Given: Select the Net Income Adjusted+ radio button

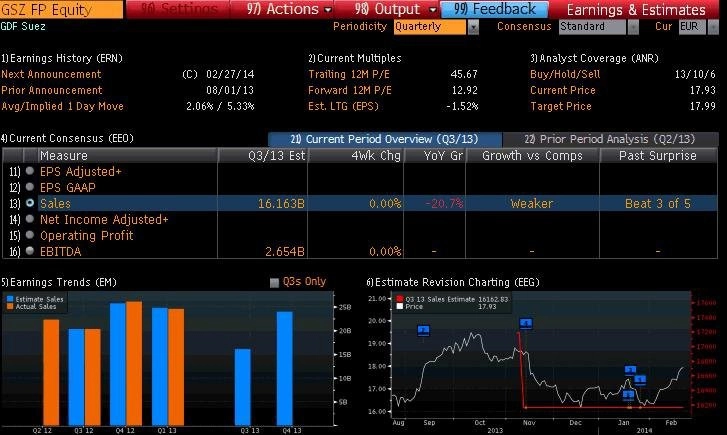Looking at the screenshot, I should pyautogui.click(x=30, y=219).
